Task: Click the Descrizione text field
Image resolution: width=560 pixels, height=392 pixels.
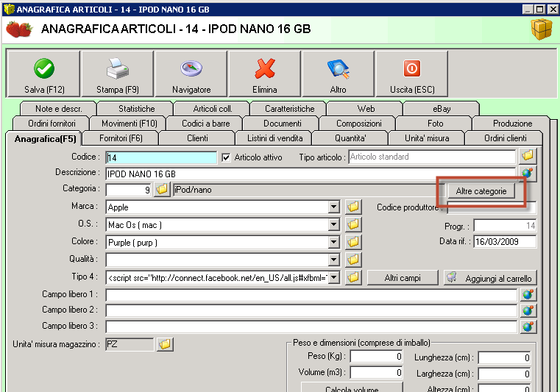Action: (x=311, y=174)
